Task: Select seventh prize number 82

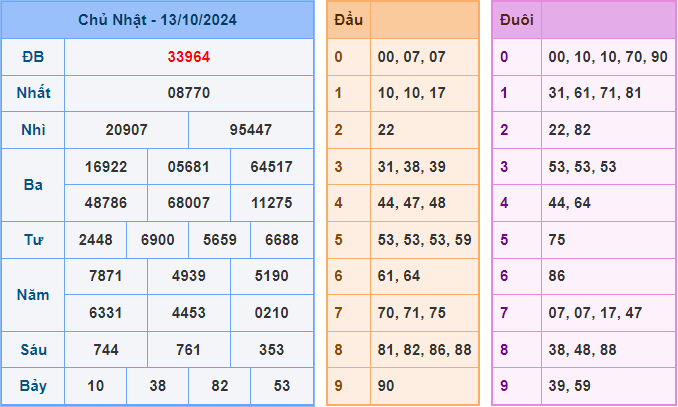Action: pos(219,386)
